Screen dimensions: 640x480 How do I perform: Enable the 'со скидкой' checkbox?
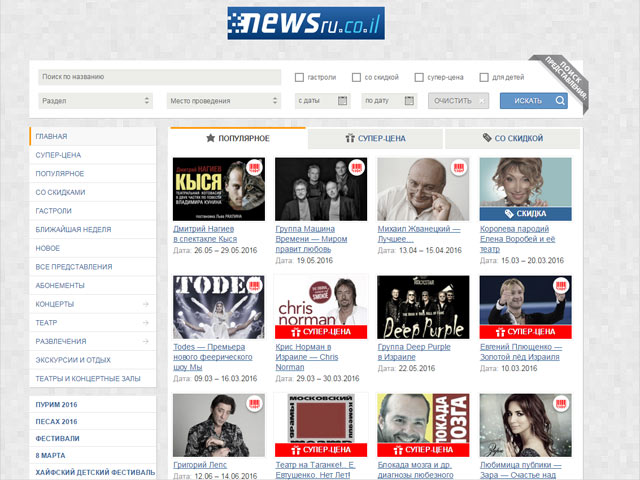356,77
